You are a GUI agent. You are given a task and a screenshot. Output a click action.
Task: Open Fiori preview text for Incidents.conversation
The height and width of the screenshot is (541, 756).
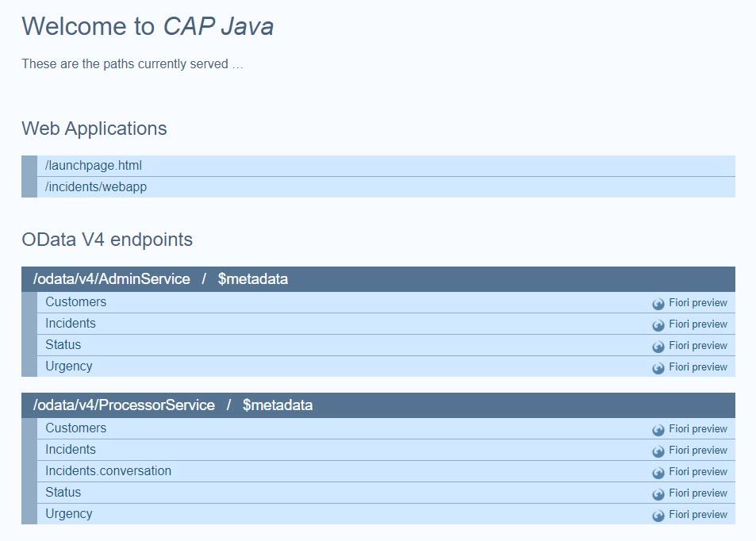tap(698, 471)
